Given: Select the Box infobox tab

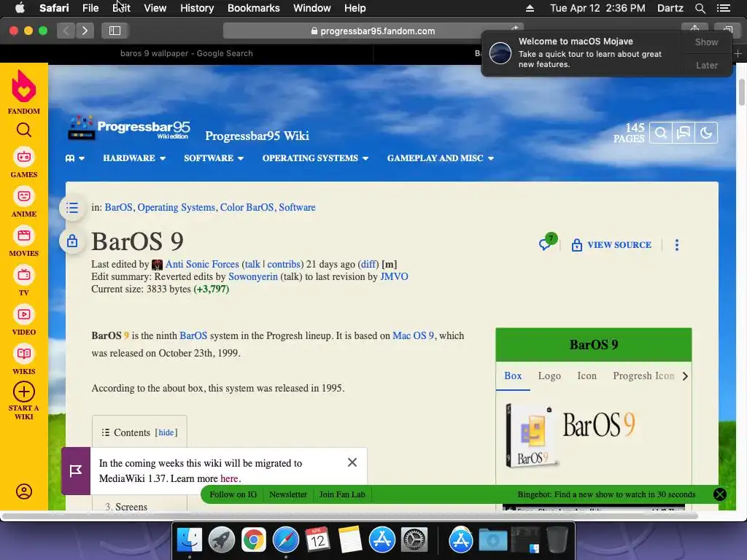Looking at the screenshot, I should [513, 376].
